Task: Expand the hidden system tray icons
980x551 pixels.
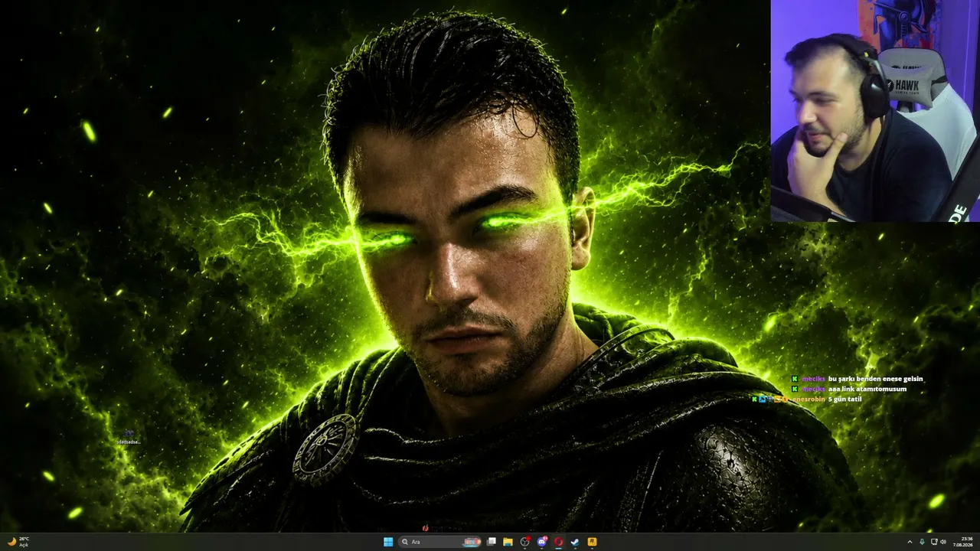Action: tap(910, 542)
